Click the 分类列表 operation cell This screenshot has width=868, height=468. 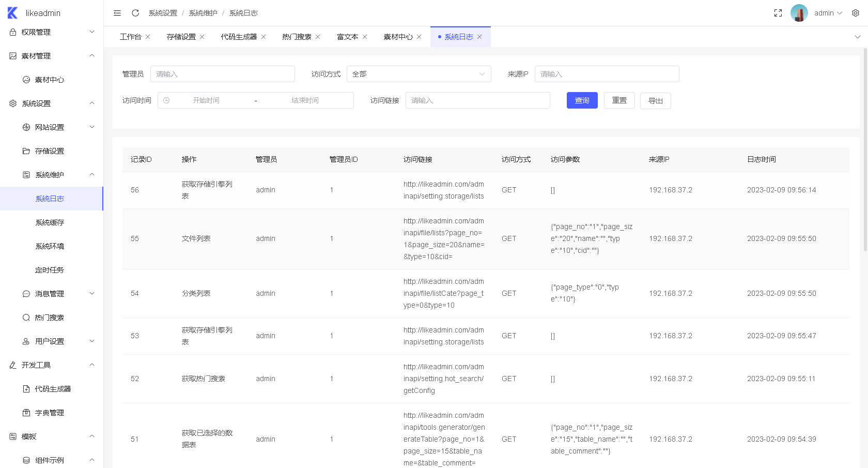click(196, 293)
